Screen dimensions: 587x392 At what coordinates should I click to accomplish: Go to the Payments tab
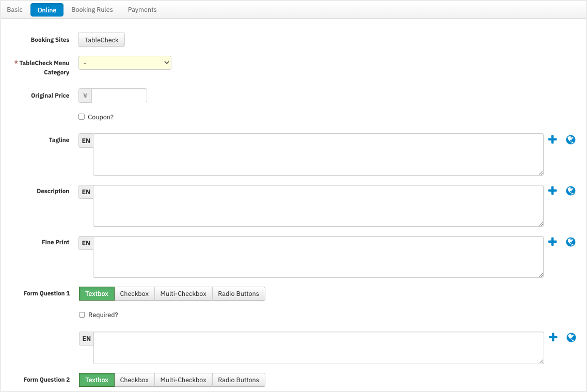tap(142, 10)
